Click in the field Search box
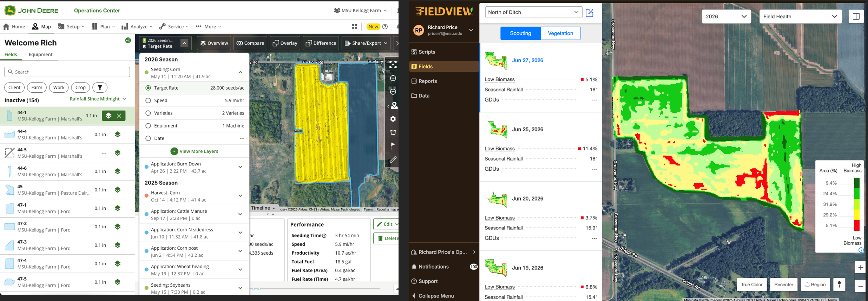This screenshot has height=301, width=868. [67, 72]
